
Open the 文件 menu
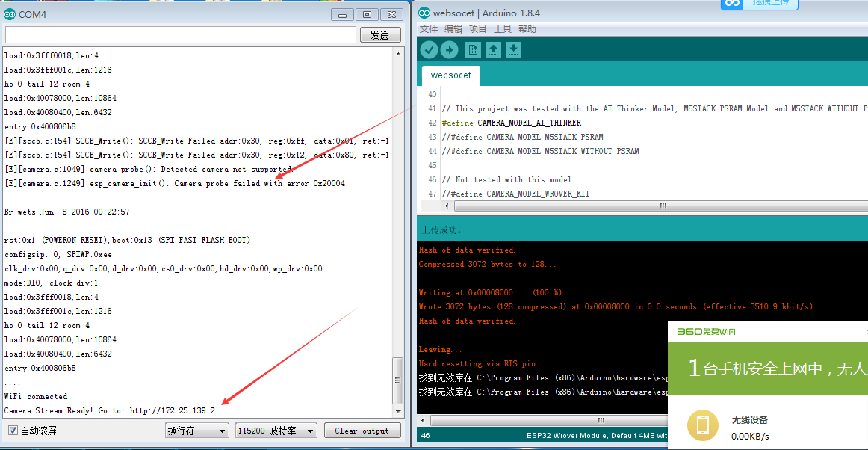pyautogui.click(x=429, y=29)
